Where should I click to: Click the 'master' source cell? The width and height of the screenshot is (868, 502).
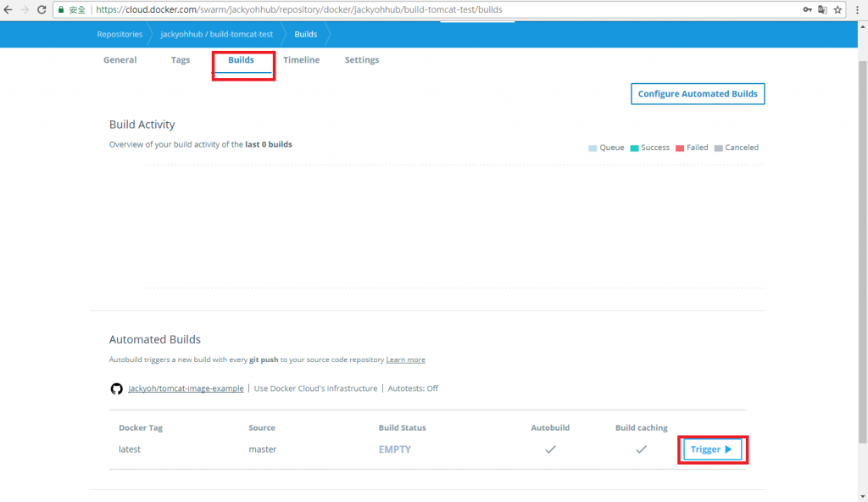(x=263, y=449)
